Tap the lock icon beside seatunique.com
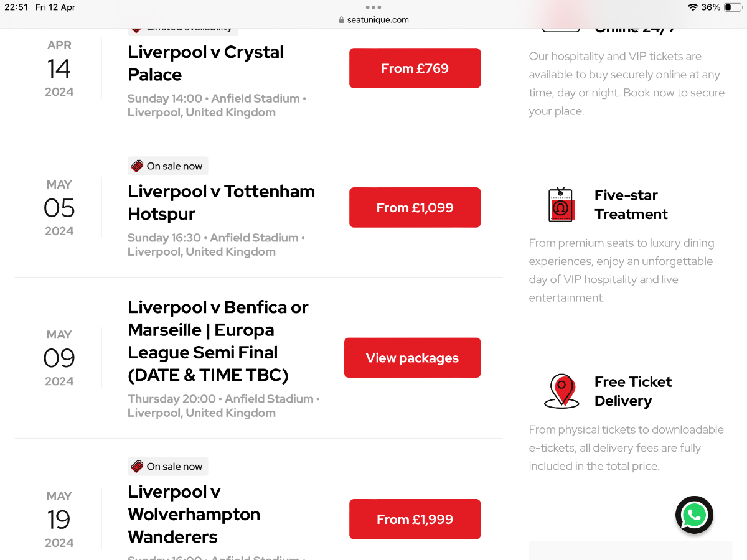 [341, 20]
